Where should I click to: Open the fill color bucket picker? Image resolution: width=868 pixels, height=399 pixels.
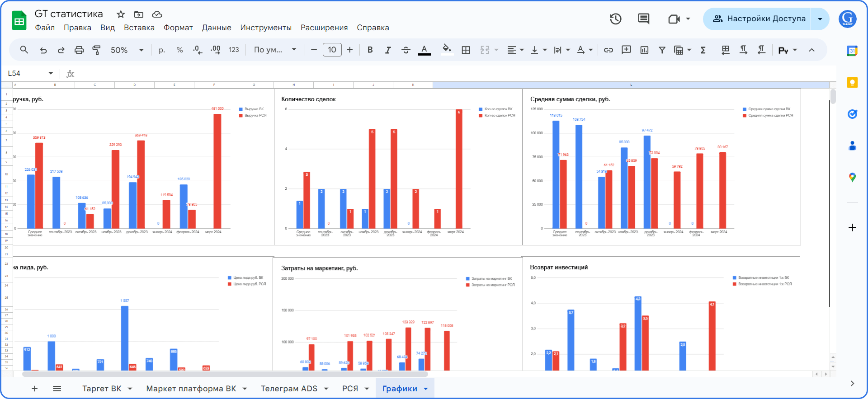point(447,50)
